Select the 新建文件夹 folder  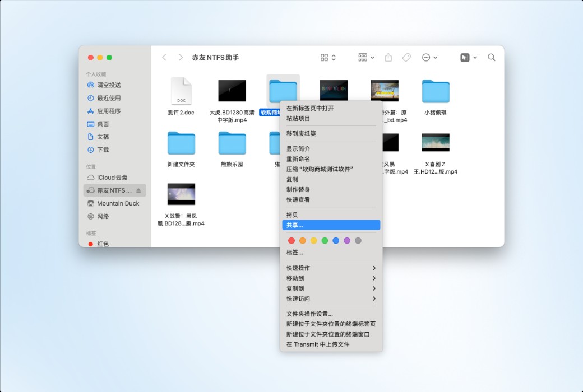tap(181, 143)
